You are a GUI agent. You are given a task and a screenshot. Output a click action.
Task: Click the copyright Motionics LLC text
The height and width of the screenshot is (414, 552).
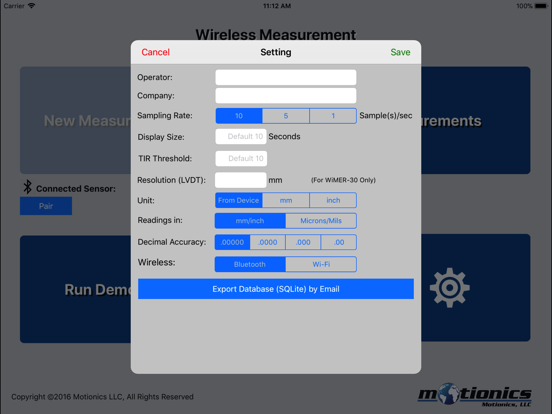[x=102, y=397]
